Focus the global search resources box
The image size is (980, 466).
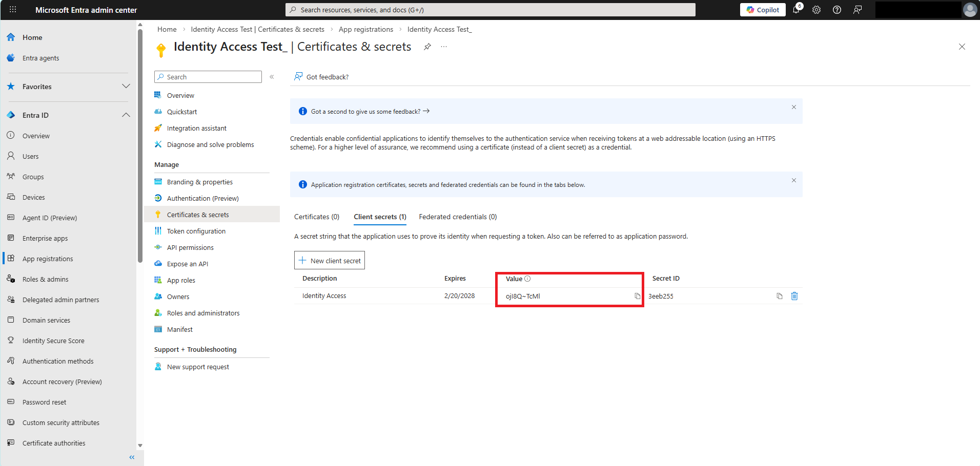click(x=491, y=10)
